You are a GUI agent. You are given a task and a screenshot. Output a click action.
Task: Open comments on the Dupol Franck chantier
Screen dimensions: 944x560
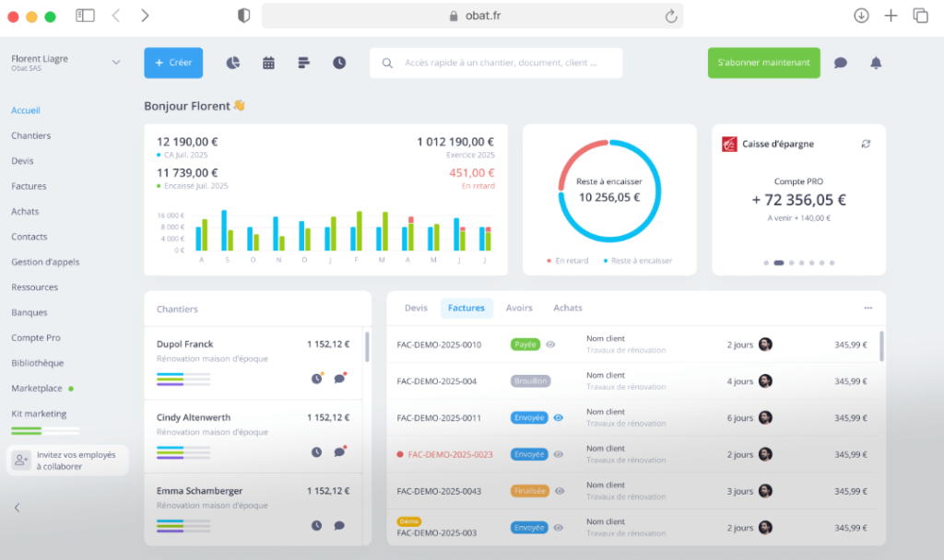[340, 379]
